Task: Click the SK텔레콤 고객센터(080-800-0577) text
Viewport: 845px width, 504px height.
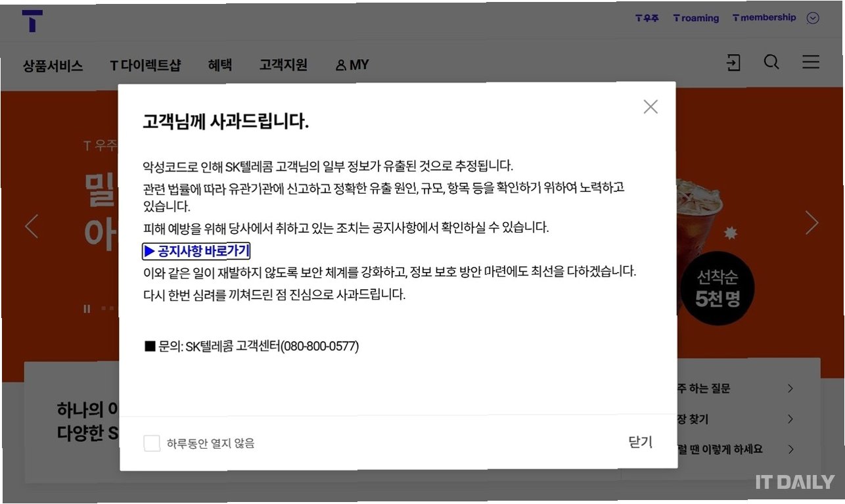Action: 272,346
